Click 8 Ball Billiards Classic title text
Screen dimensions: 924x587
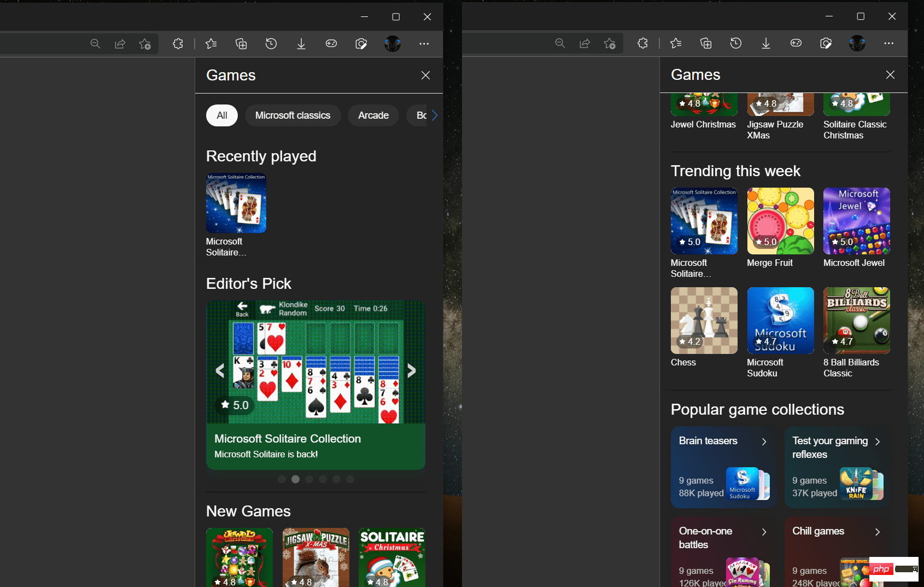point(851,368)
